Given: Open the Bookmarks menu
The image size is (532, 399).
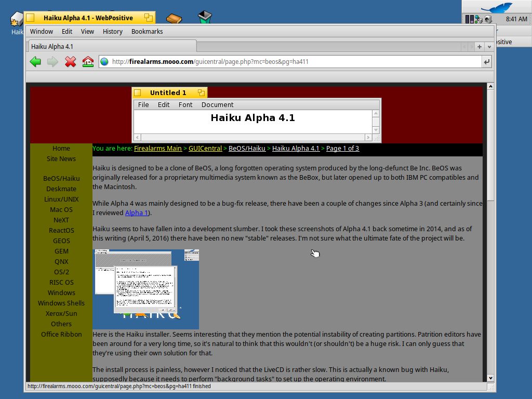Looking at the screenshot, I should pos(147,32).
